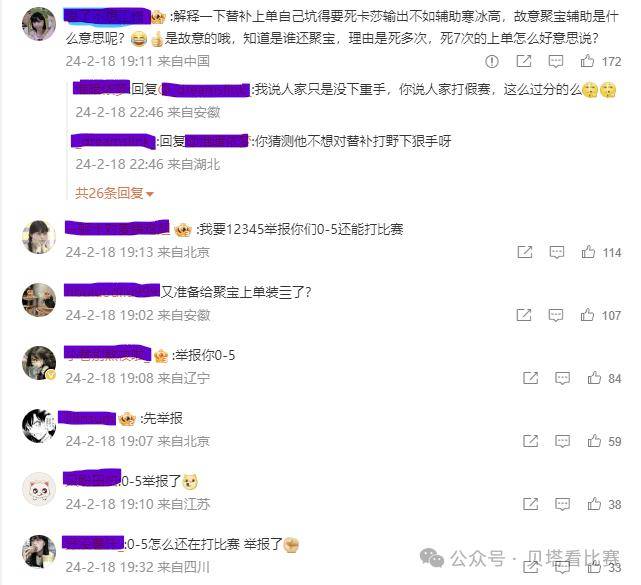The width and height of the screenshot is (641, 585).
Task: Open replies on the comment with 172 likes
Action: tap(556, 62)
